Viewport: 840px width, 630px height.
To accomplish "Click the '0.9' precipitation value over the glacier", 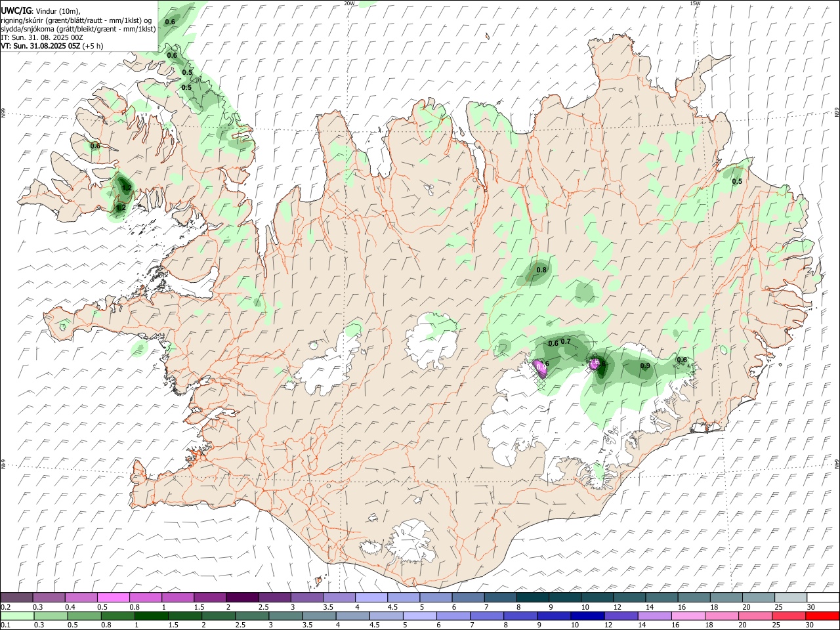I will (x=645, y=366).
